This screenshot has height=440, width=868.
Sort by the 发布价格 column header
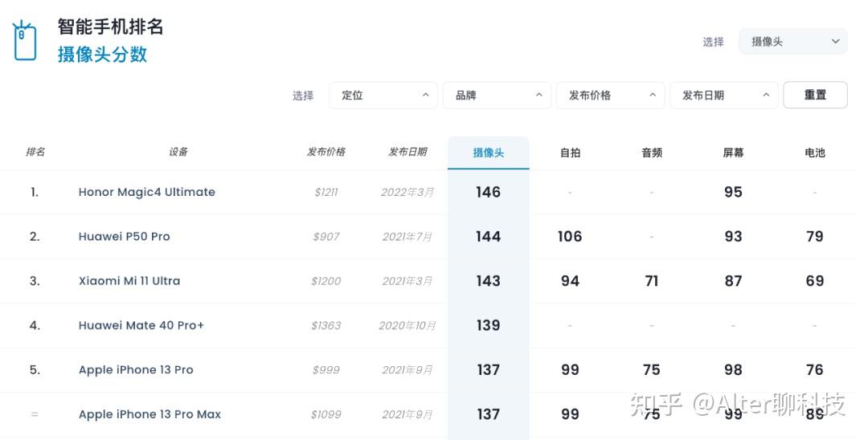click(x=326, y=152)
